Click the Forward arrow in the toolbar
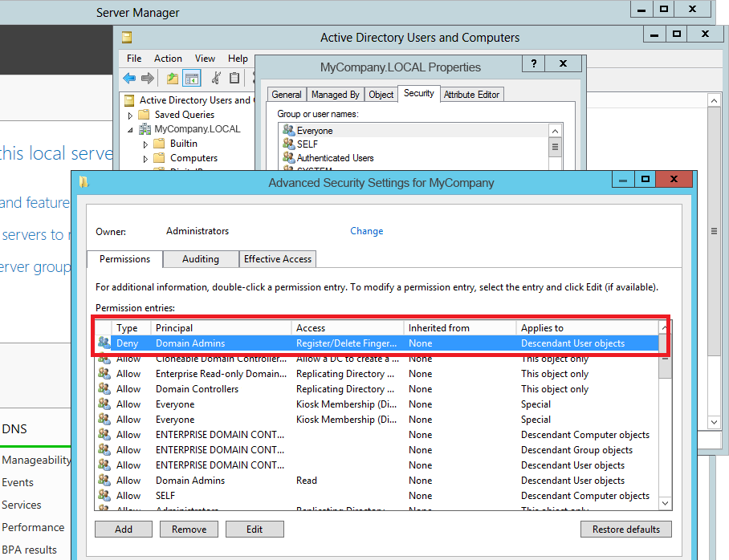 148,78
